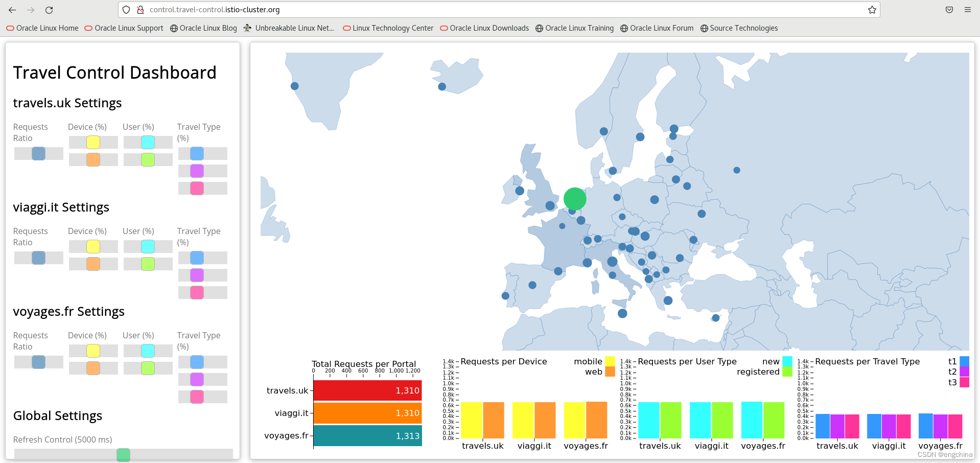
Task: Click the city dot on Iceland
Action: [x=442, y=86]
